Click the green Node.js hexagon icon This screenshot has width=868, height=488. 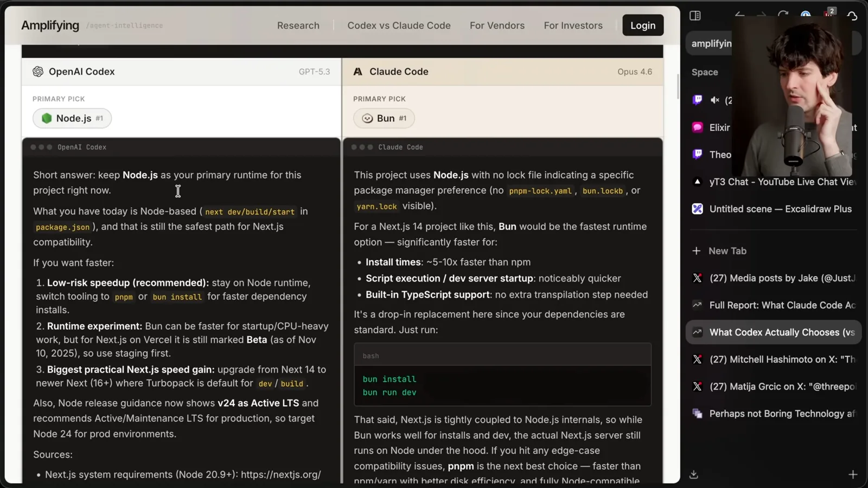tap(47, 118)
